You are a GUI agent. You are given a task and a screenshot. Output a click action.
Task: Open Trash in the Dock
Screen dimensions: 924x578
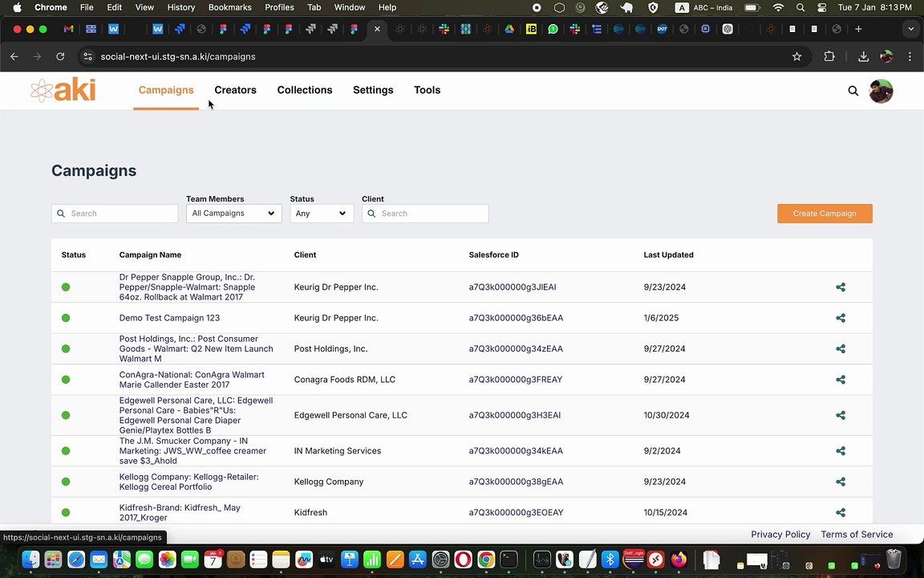point(894,559)
